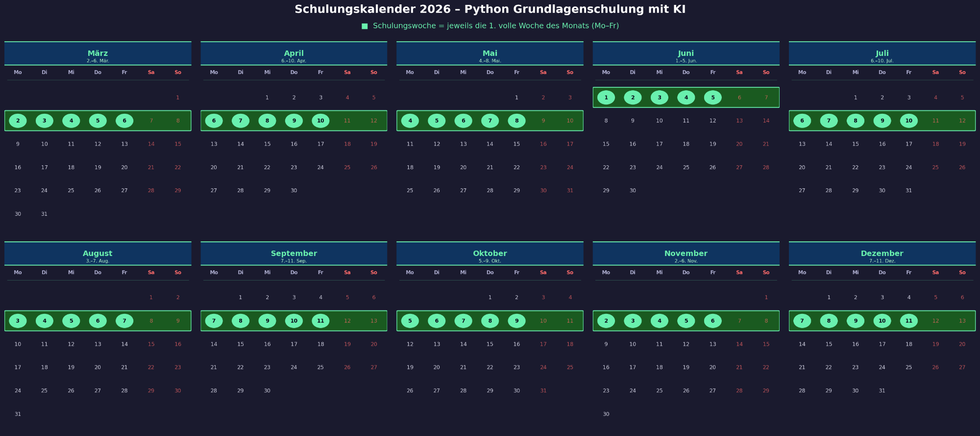Choose highlighted day 11 in September

(320, 321)
